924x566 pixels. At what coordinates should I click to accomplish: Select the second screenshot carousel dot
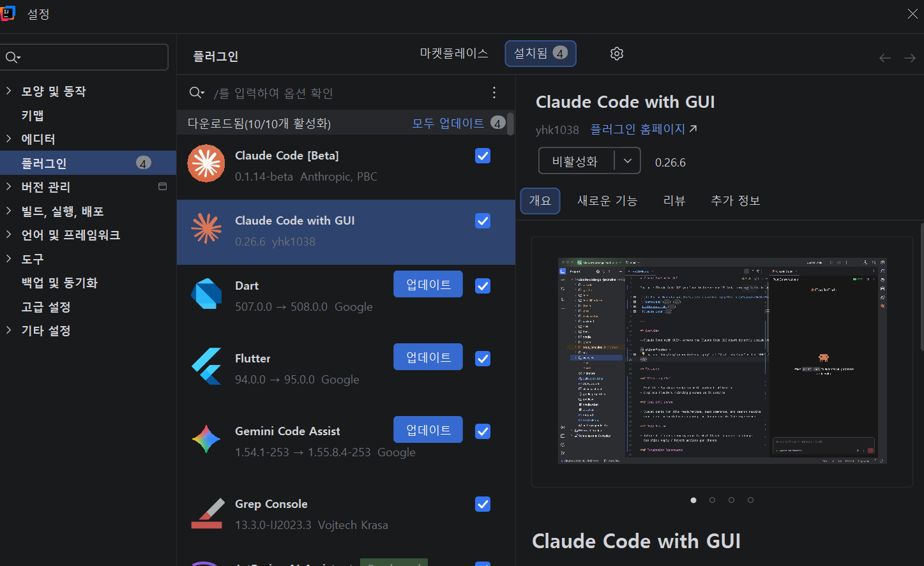(x=713, y=500)
